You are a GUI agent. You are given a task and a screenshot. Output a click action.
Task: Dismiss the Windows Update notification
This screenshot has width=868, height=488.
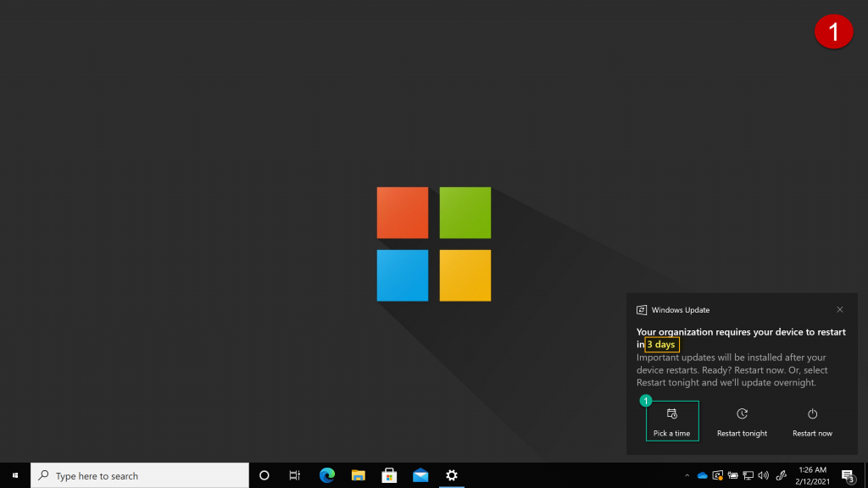pos(840,310)
